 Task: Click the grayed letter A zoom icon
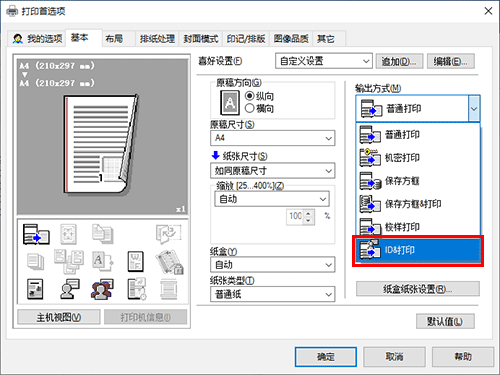[x=103, y=261]
